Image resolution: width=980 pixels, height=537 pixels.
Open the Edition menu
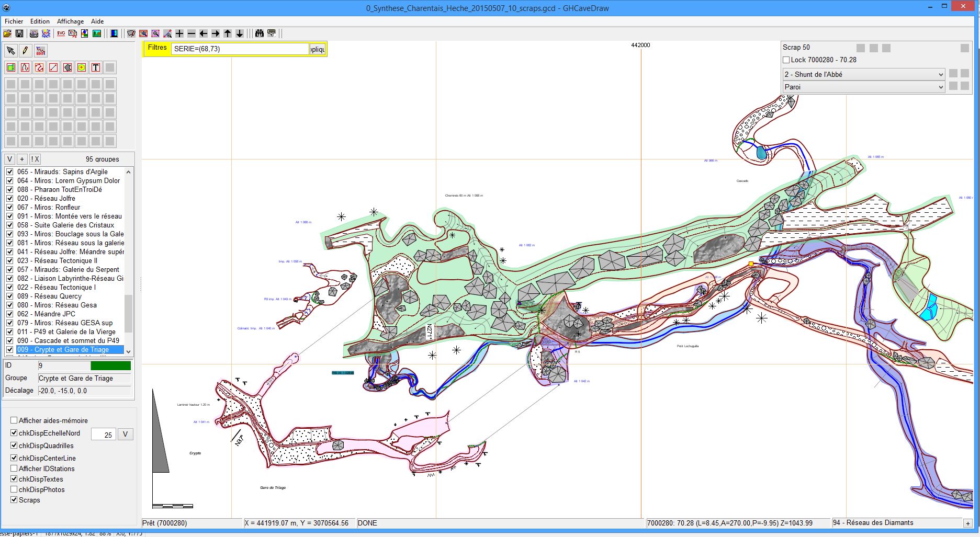[x=40, y=21]
